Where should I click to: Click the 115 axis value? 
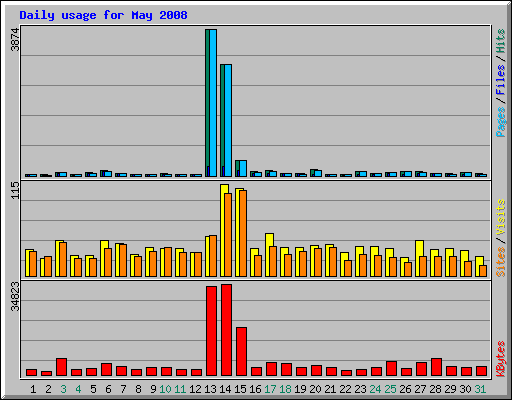(15, 190)
